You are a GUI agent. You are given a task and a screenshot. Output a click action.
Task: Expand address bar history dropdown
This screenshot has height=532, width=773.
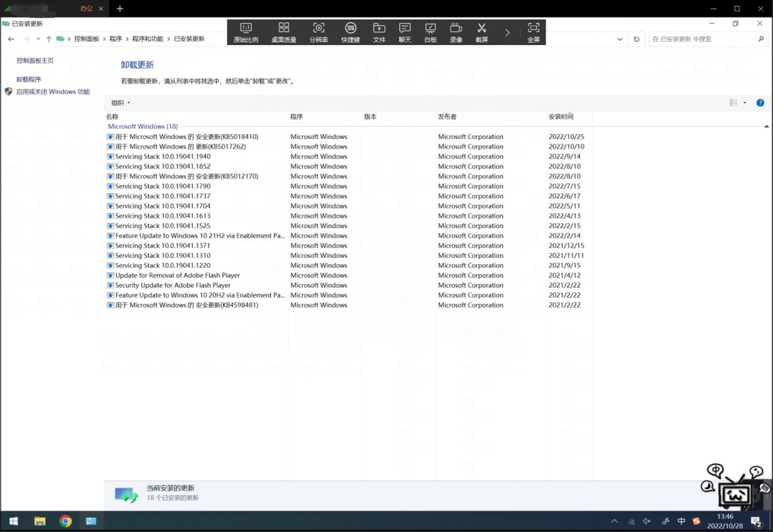620,39
